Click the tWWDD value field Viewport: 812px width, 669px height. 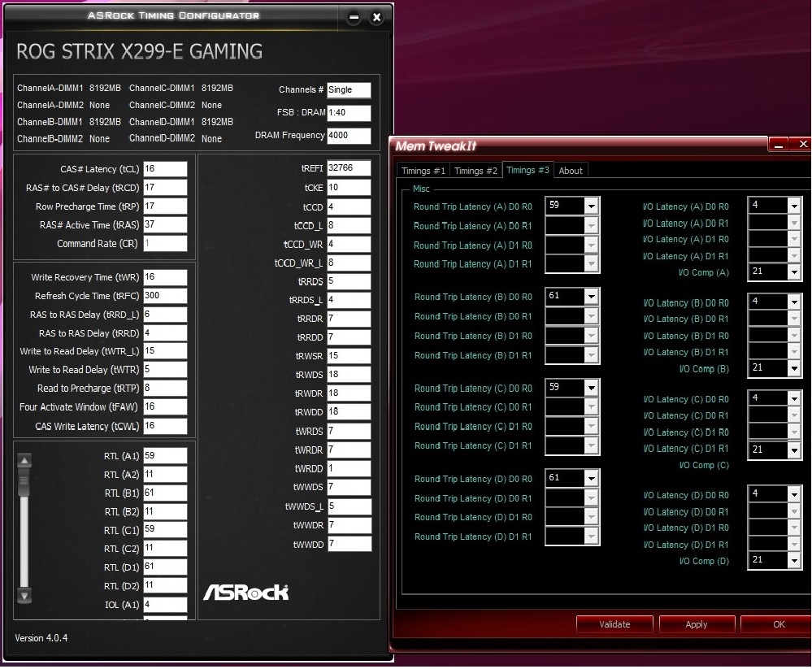click(x=349, y=544)
